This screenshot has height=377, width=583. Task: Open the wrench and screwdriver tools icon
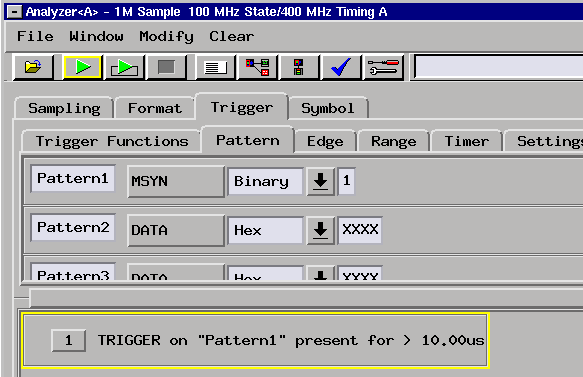tap(383, 67)
